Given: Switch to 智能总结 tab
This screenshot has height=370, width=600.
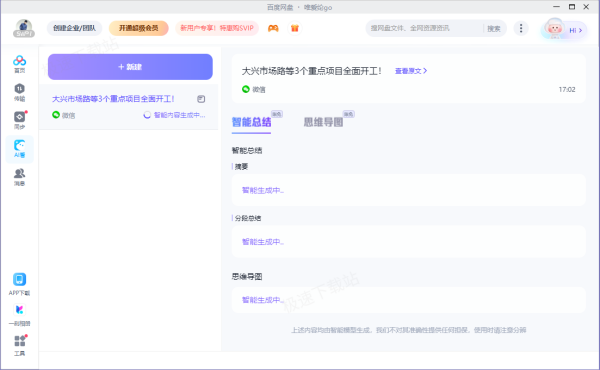Looking at the screenshot, I should click(x=251, y=122).
